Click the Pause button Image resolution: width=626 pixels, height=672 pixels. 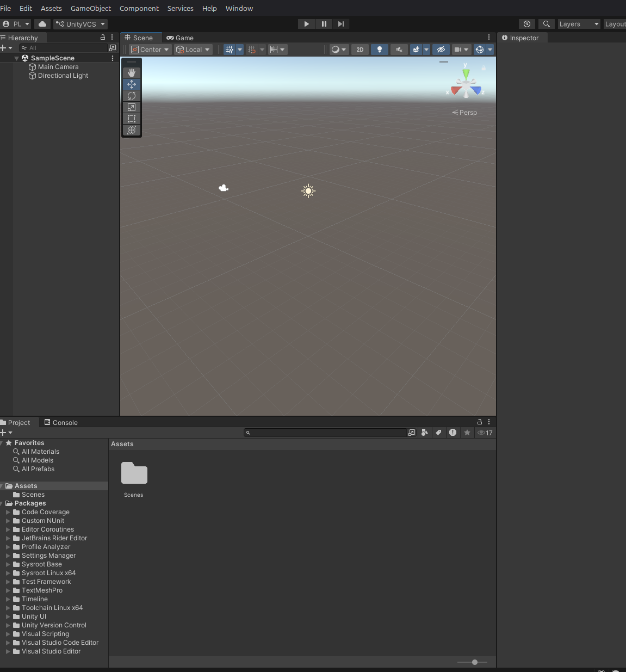pyautogui.click(x=324, y=24)
